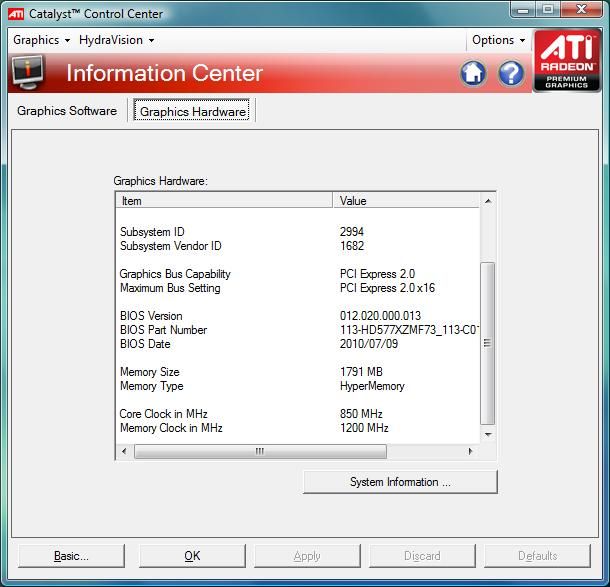Select the Memory Clock in MHz label
The image size is (610, 587).
pos(171,428)
